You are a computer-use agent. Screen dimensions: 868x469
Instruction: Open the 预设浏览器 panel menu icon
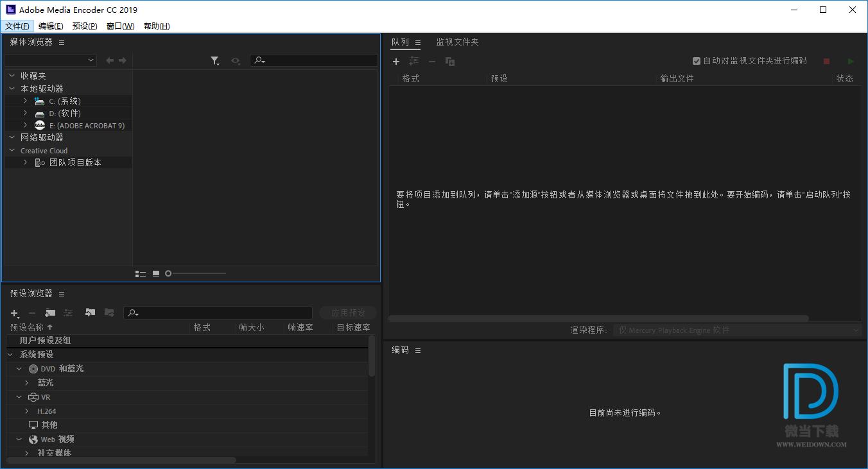[62, 294]
